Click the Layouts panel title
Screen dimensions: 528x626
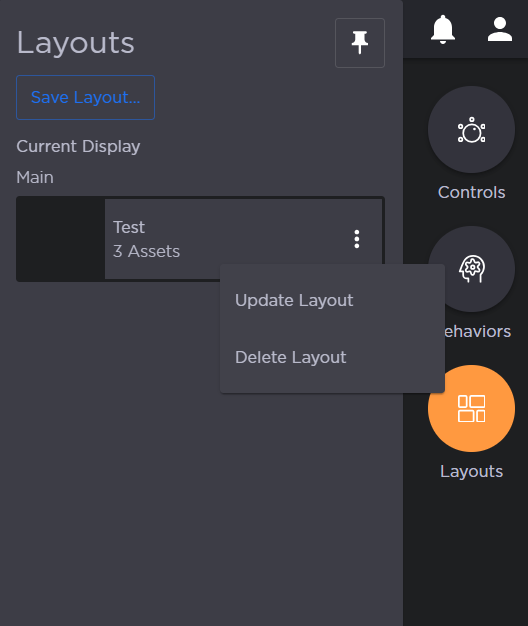[75, 43]
